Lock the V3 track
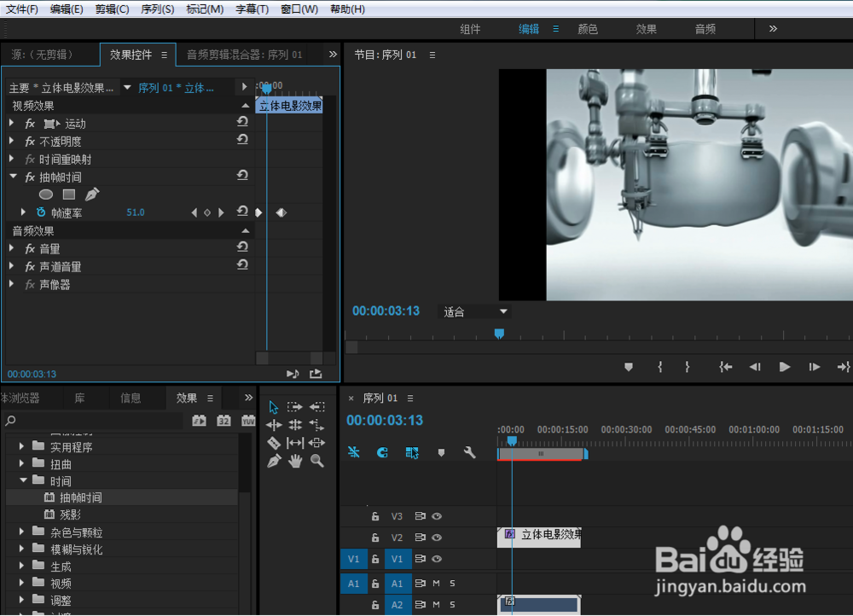The image size is (853, 616). coord(375,516)
